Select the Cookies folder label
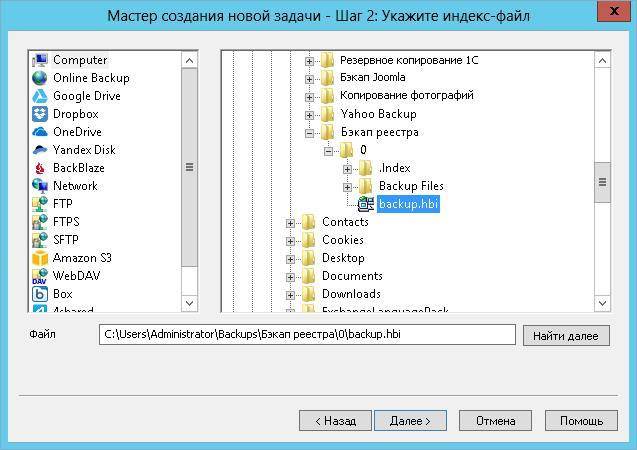The image size is (637, 450). pyautogui.click(x=343, y=240)
